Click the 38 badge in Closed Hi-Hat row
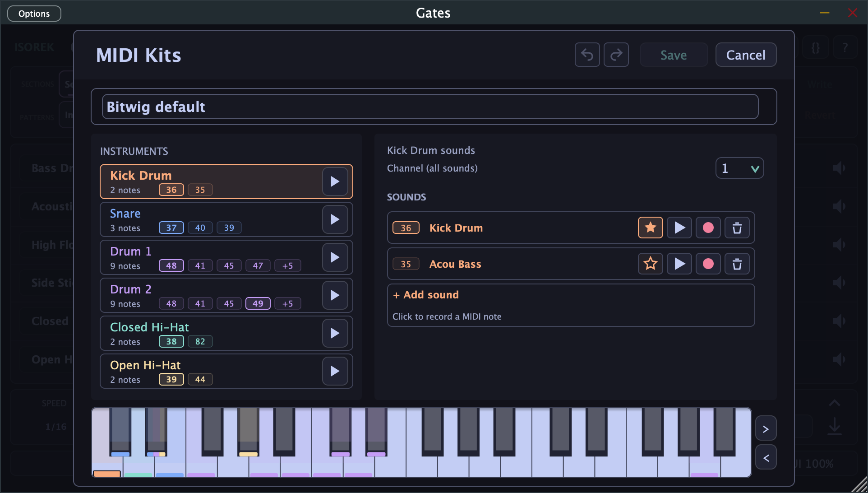The image size is (868, 493). [171, 341]
